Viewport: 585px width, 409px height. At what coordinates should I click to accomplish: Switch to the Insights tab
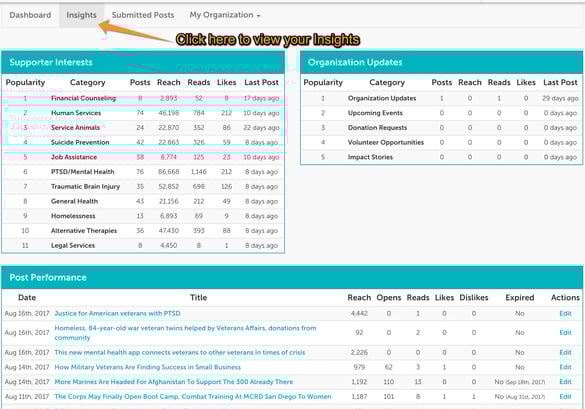tap(81, 15)
